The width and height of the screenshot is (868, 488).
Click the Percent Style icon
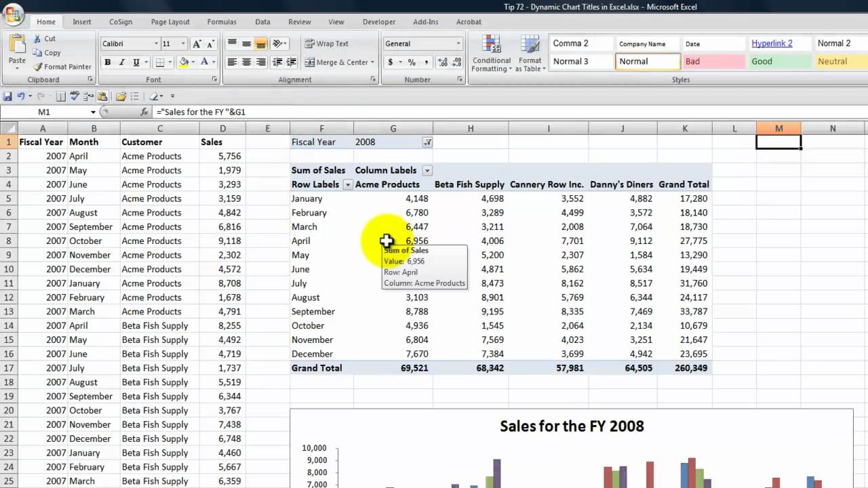tap(412, 62)
